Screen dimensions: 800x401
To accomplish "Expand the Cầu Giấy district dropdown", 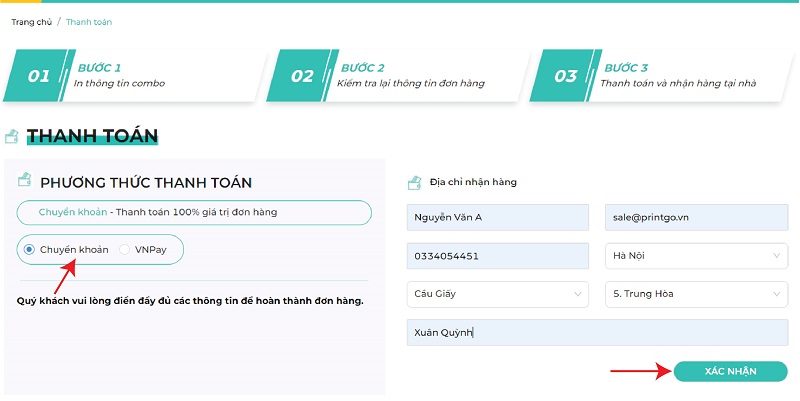I will coord(497,294).
